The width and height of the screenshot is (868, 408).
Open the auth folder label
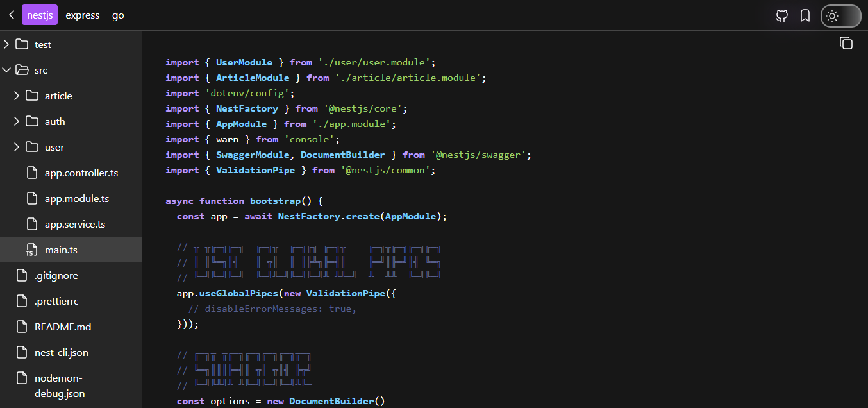pyautogui.click(x=55, y=121)
